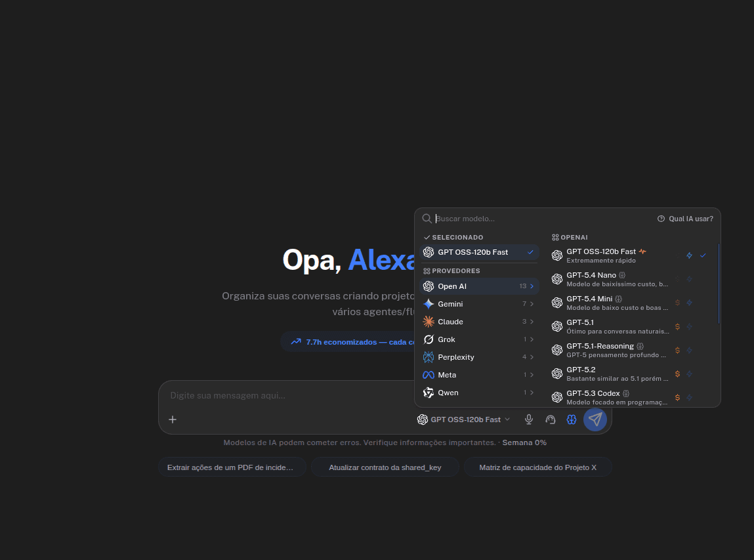Click the 7.7h economizados banner
Image resolution: width=754 pixels, height=560 pixels.
348,341
